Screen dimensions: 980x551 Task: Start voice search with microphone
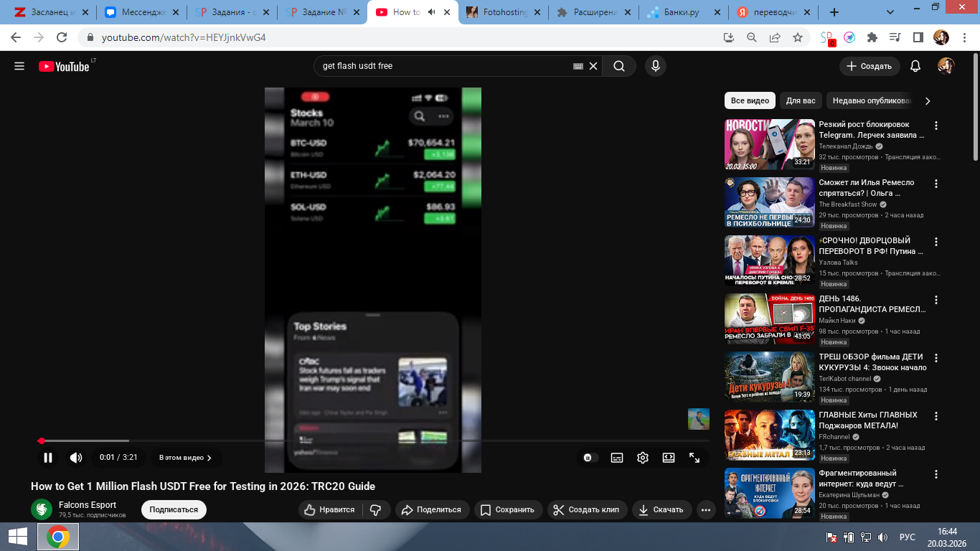click(x=655, y=66)
